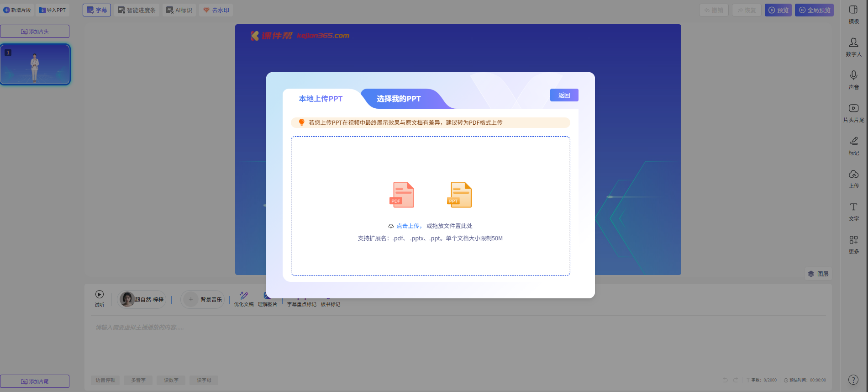Select slide 1 thumbnail
Image resolution: width=868 pixels, height=392 pixels.
pyautogui.click(x=35, y=64)
